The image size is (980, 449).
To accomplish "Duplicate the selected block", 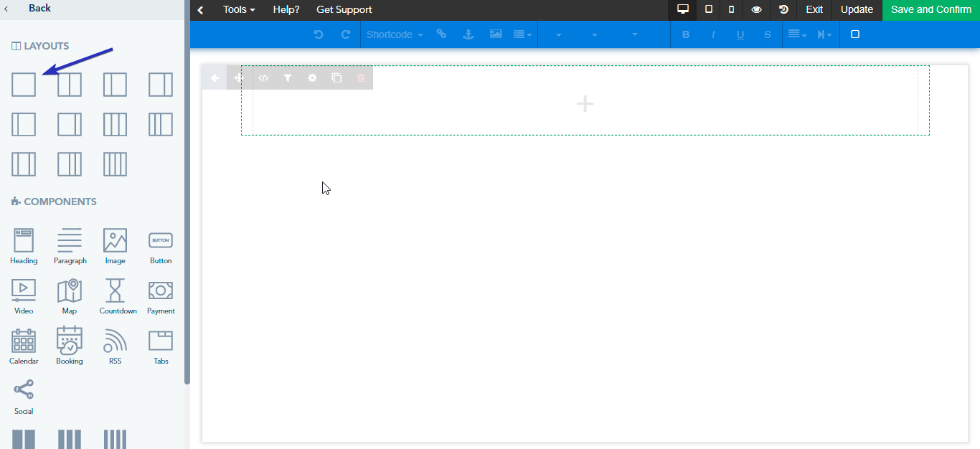I will click(x=336, y=78).
